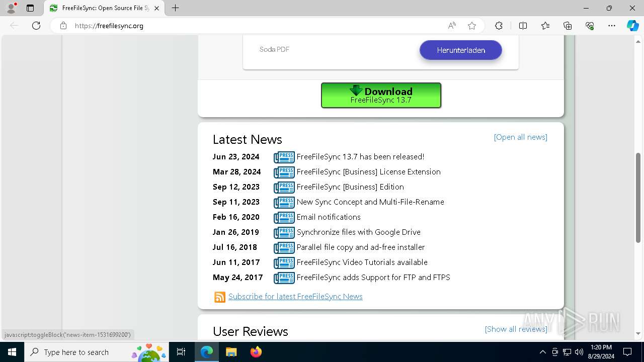Click scrollbar up arrow
This screenshot has height=362, width=644.
(x=638, y=41)
